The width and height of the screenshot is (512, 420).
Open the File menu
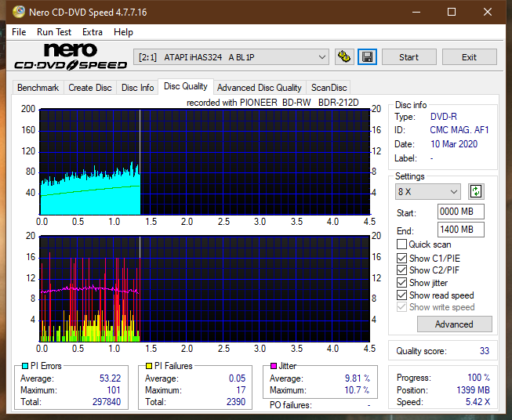pos(19,32)
